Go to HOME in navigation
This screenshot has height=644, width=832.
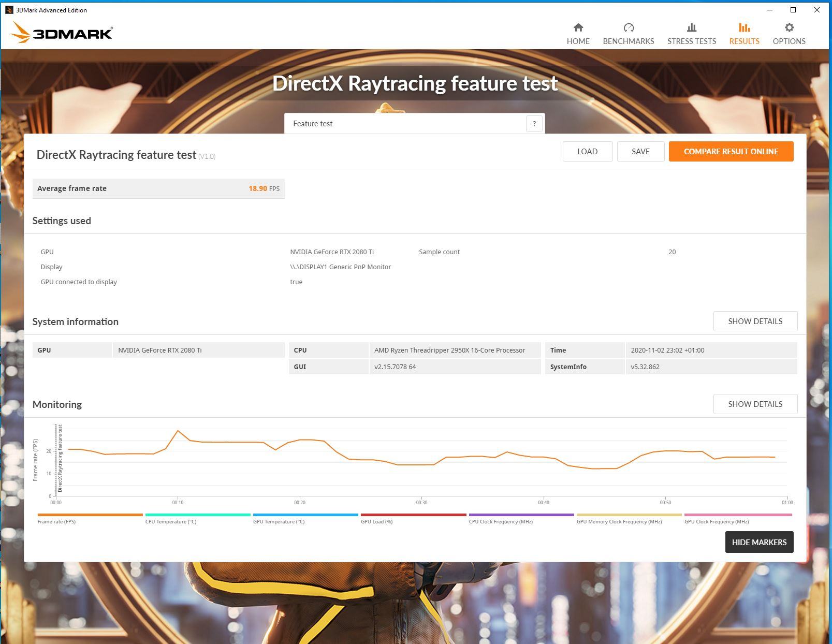[x=578, y=41]
